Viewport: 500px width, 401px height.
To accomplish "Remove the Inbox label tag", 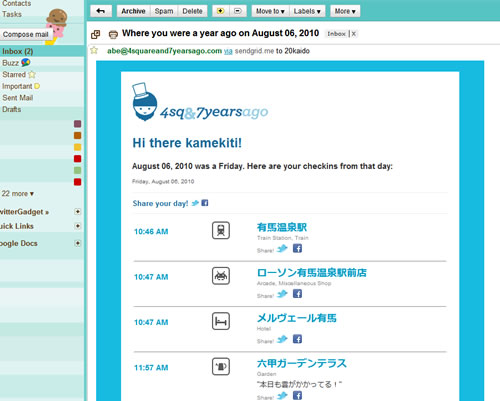I will [354, 34].
